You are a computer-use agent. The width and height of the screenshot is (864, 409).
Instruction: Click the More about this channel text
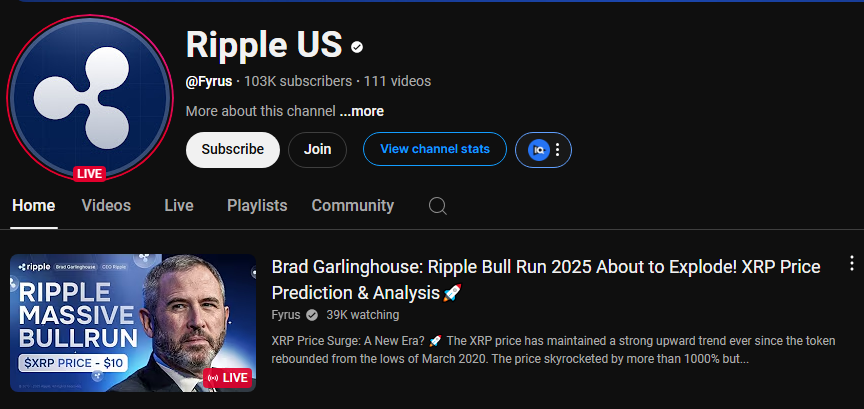coord(261,111)
